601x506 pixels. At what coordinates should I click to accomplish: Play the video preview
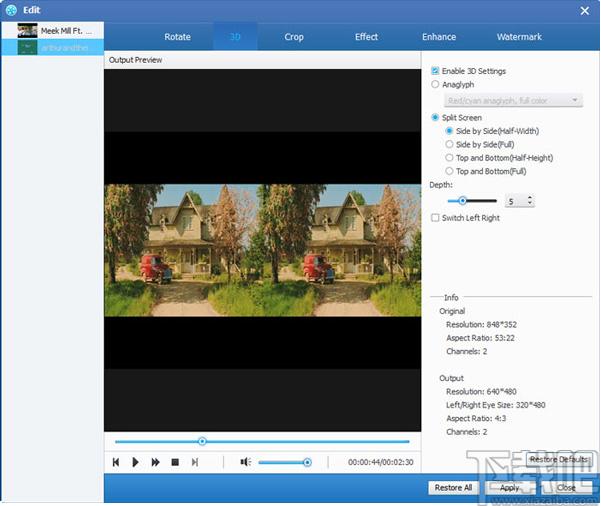[x=135, y=462]
